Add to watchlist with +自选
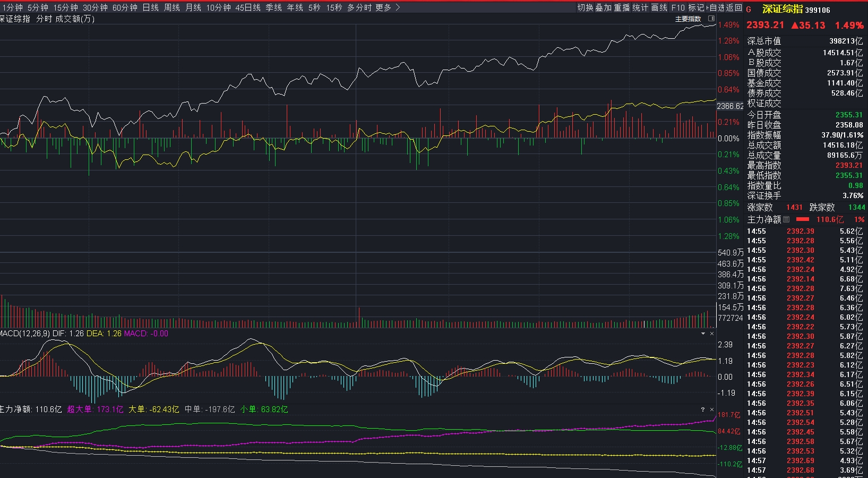This screenshot has width=868, height=478. [x=716, y=7]
